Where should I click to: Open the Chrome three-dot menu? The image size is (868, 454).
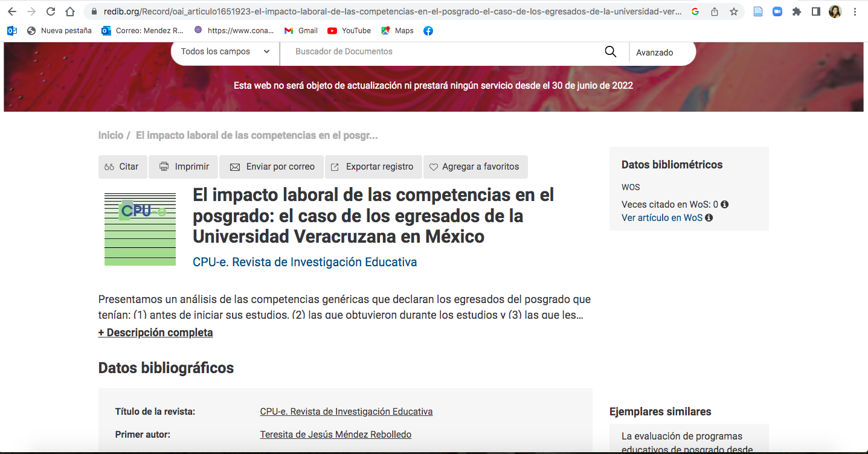click(855, 11)
